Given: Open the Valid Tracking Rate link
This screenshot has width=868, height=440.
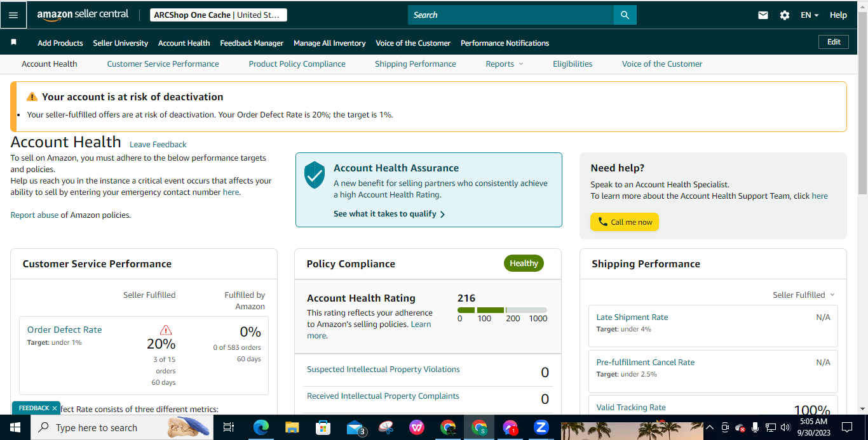Looking at the screenshot, I should pyautogui.click(x=631, y=407).
